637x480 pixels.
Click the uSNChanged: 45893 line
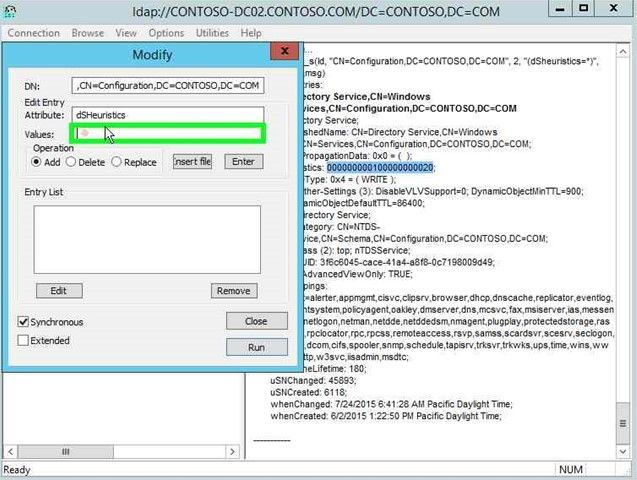click(x=313, y=381)
